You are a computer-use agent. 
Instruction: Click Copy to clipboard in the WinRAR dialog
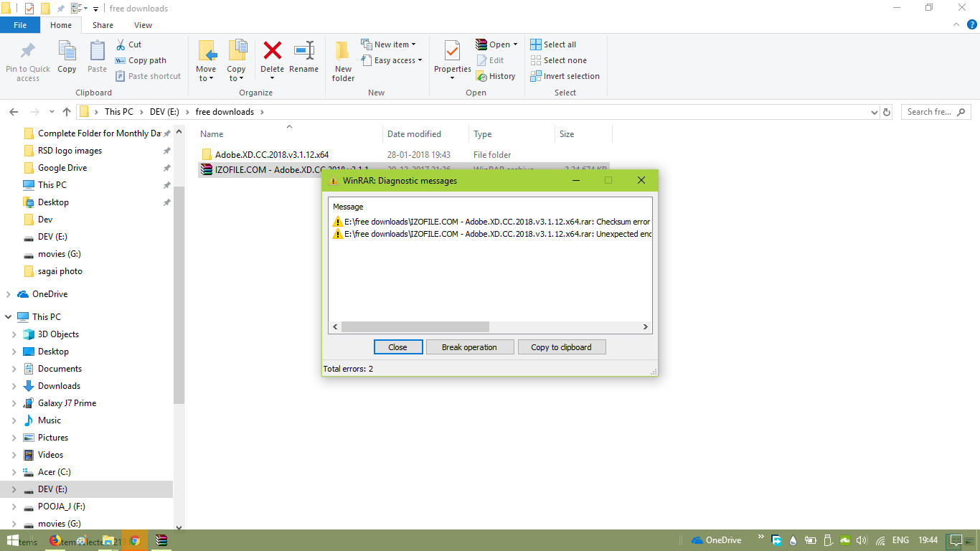562,347
